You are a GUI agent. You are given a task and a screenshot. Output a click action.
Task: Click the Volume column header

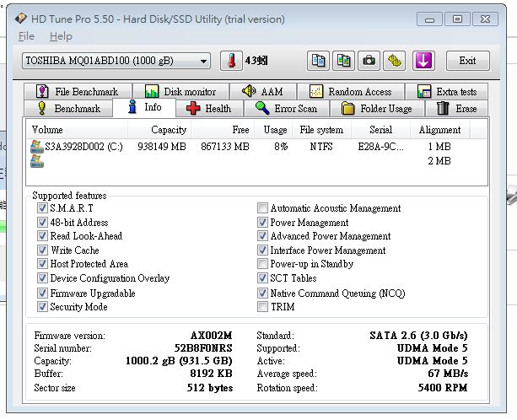[x=77, y=130]
